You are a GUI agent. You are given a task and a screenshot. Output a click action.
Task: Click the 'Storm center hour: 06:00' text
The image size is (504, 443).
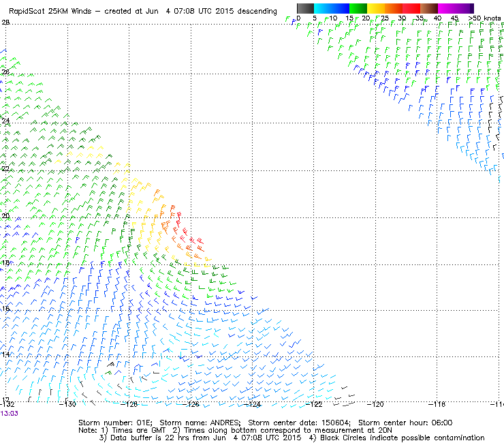(405, 423)
